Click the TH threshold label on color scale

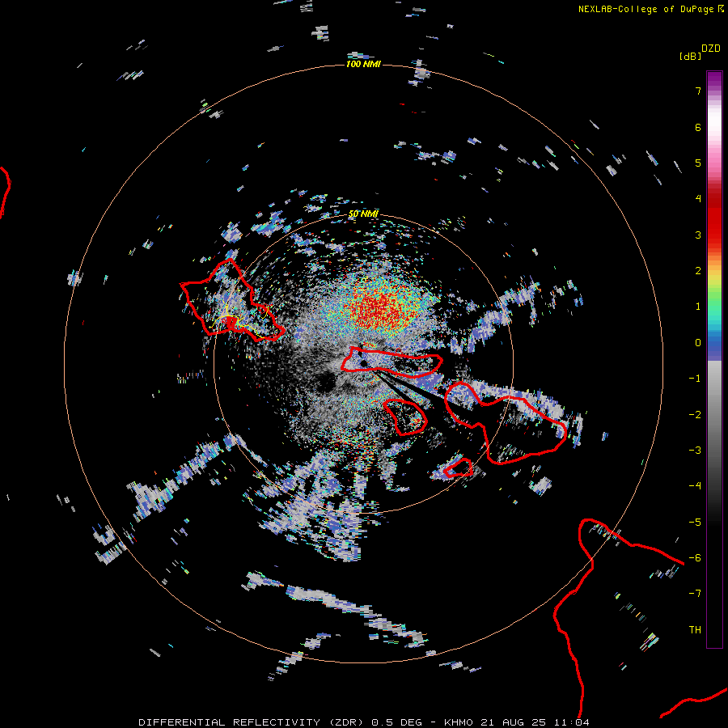[695, 630]
